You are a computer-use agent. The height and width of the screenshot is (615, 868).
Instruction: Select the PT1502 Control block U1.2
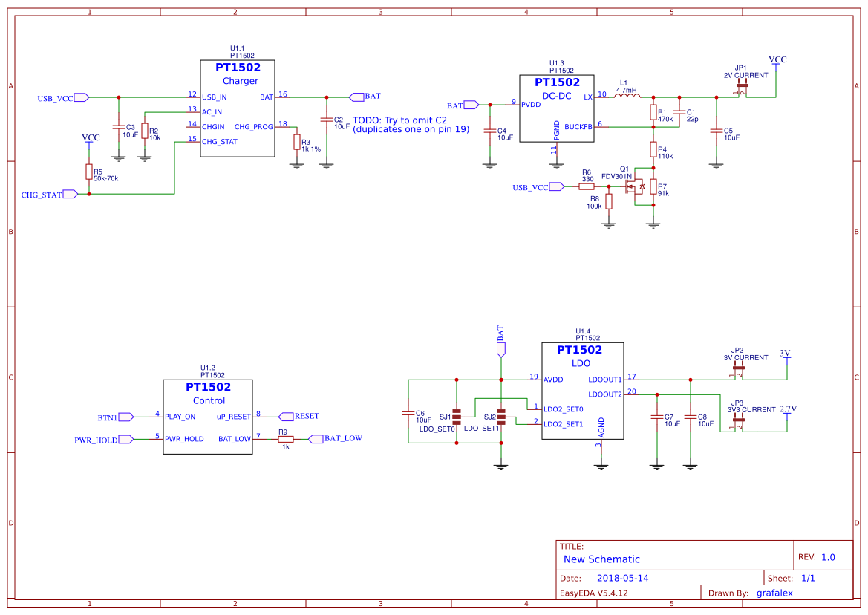click(x=208, y=417)
